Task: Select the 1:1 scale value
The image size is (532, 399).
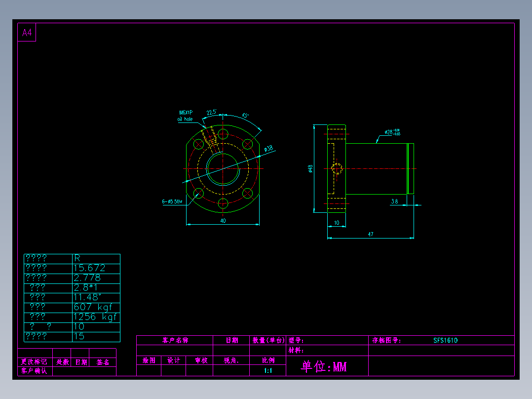Action: click(268, 370)
